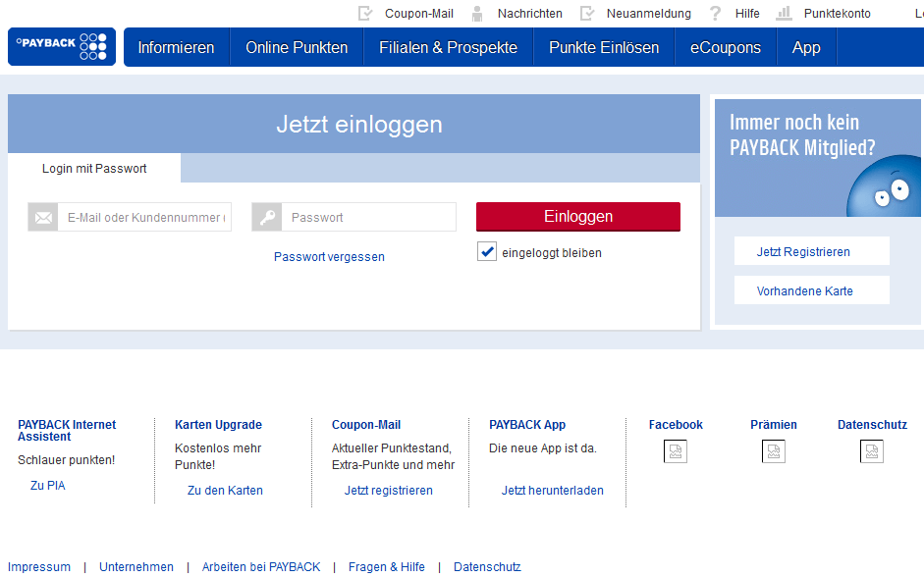Open the App menu item

coord(806,47)
